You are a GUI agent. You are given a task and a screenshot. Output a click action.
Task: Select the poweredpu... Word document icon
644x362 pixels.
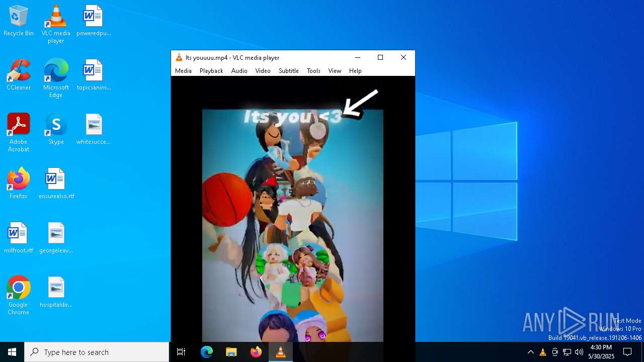pos(94,21)
